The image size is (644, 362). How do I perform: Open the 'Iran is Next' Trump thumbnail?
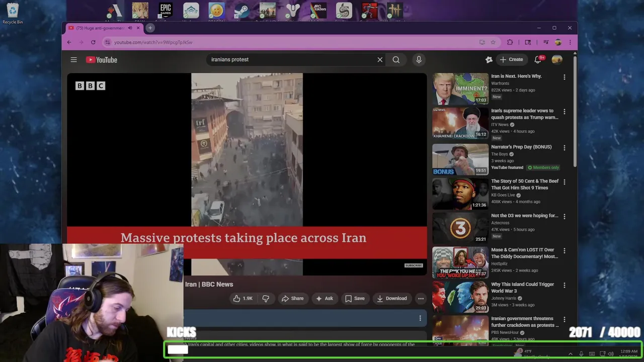(x=460, y=89)
